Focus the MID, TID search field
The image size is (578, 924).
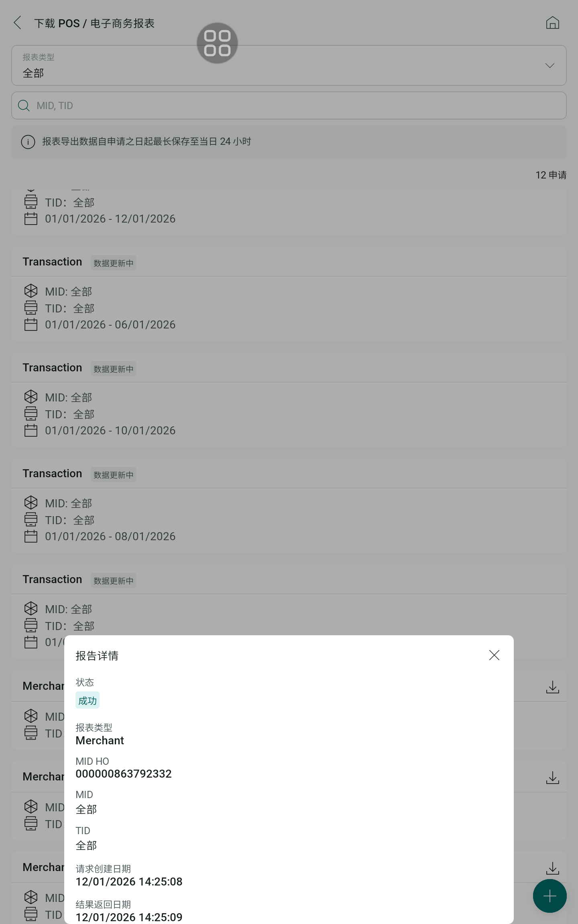(289, 105)
